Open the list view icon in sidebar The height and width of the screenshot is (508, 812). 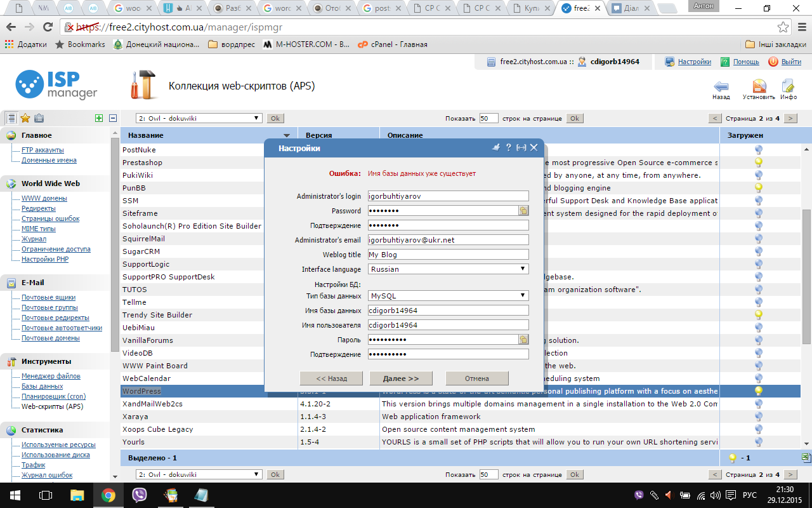tap(11, 118)
